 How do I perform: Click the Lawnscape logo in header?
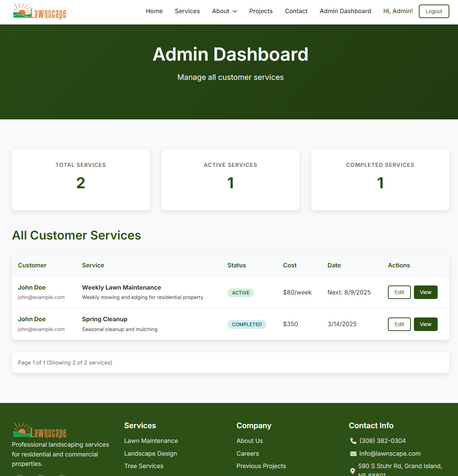click(40, 11)
